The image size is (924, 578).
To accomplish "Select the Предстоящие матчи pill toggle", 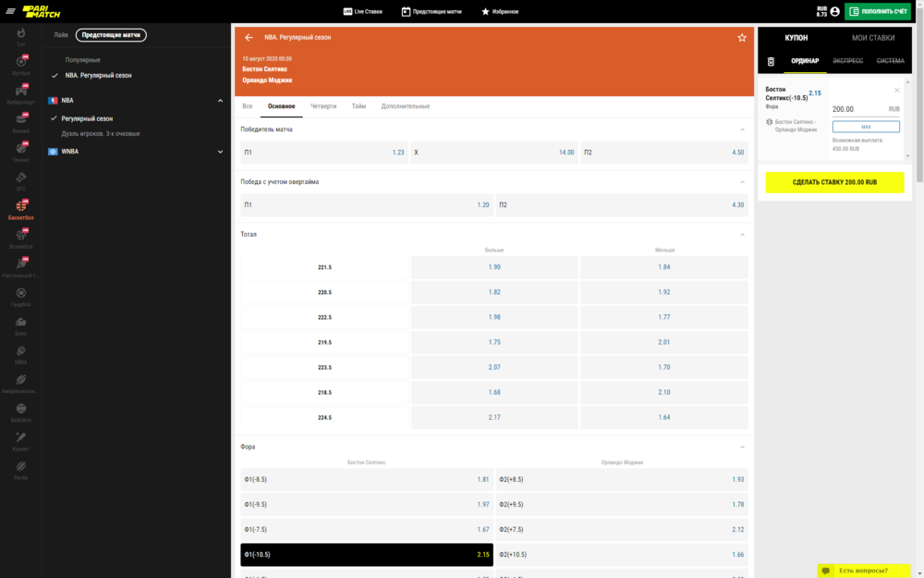I will click(111, 35).
